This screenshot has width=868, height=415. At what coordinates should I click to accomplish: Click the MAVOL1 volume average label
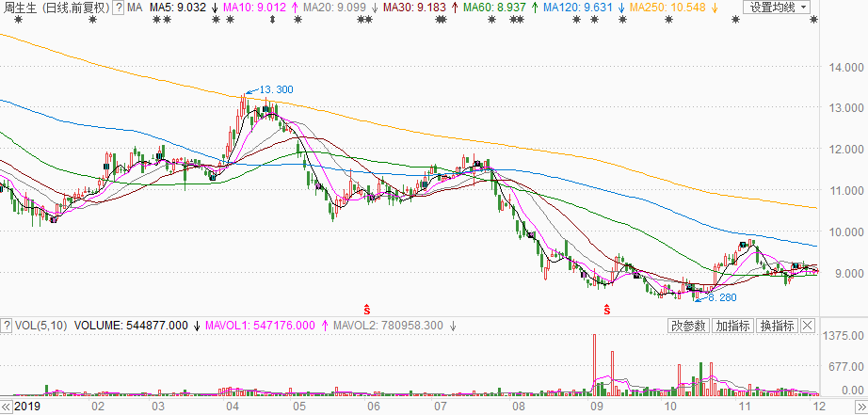(x=258, y=327)
